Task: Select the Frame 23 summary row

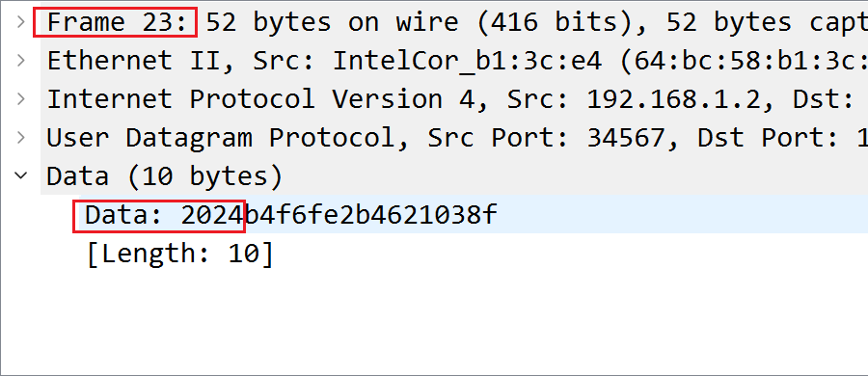Action: pyautogui.click(x=454, y=23)
